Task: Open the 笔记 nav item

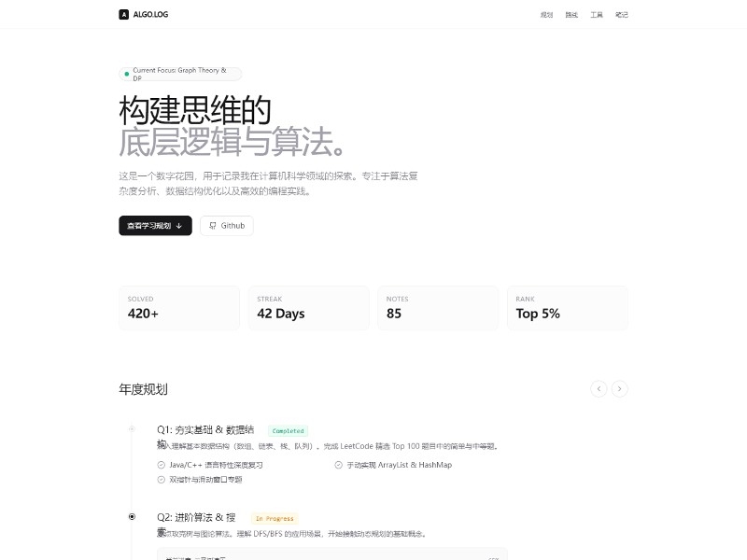Action: coord(621,15)
